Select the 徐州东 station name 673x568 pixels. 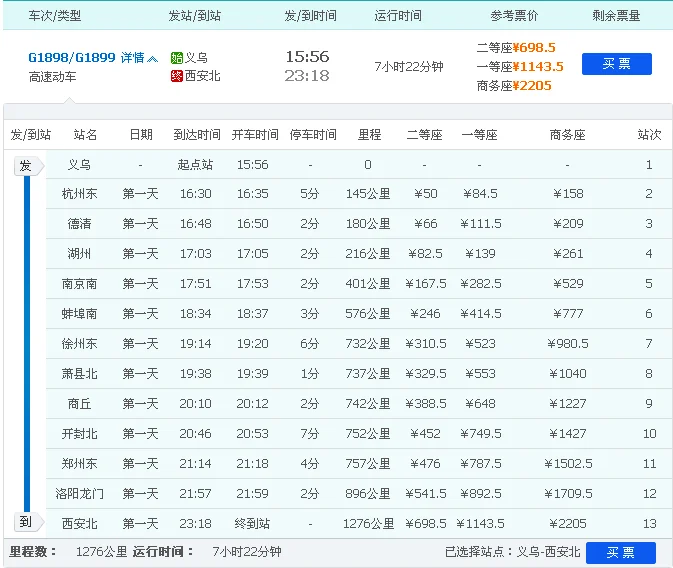click(x=79, y=343)
